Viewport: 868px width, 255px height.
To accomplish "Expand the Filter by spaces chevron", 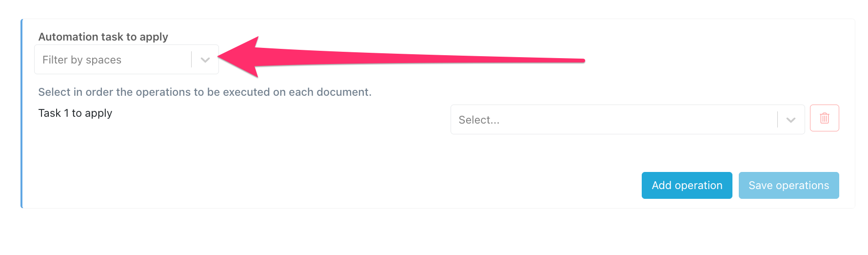I will 205,60.
